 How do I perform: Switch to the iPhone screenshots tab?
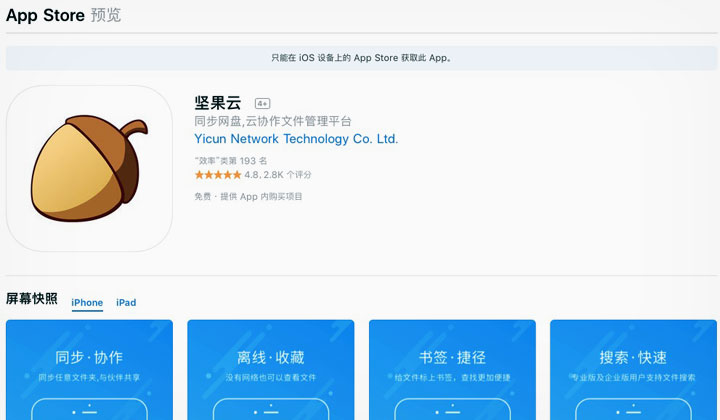coord(87,302)
